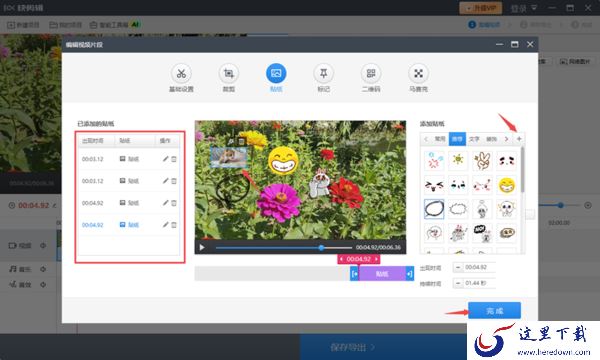The width and height of the screenshot is (600, 360).
Task: Click 升级VIP button in main window
Action: point(480,8)
